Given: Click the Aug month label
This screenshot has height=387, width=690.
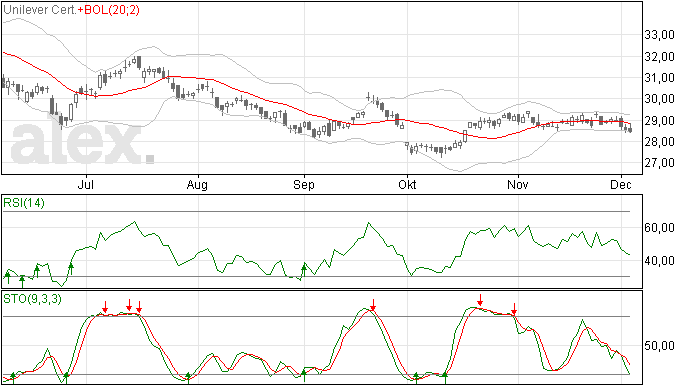Looking at the screenshot, I should 197,184.
